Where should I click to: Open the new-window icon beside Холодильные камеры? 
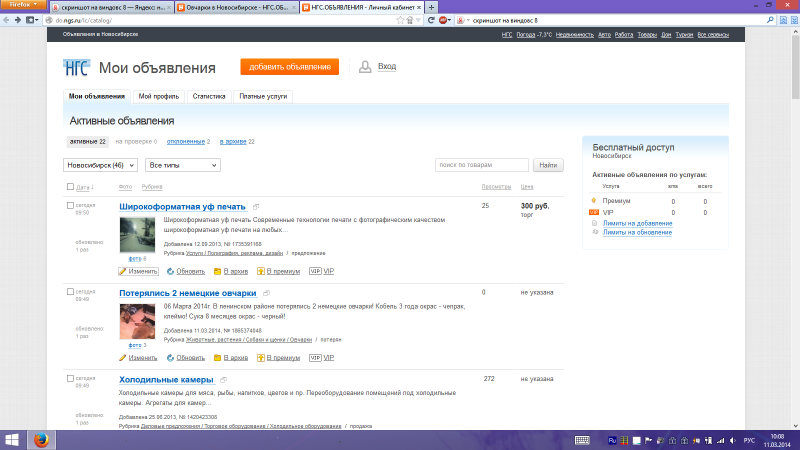click(x=225, y=380)
